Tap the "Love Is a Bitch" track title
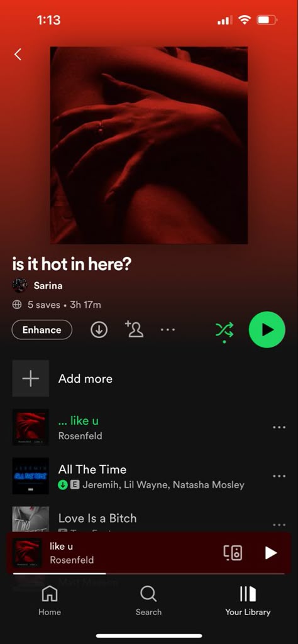The height and width of the screenshot is (644, 298). point(97,518)
